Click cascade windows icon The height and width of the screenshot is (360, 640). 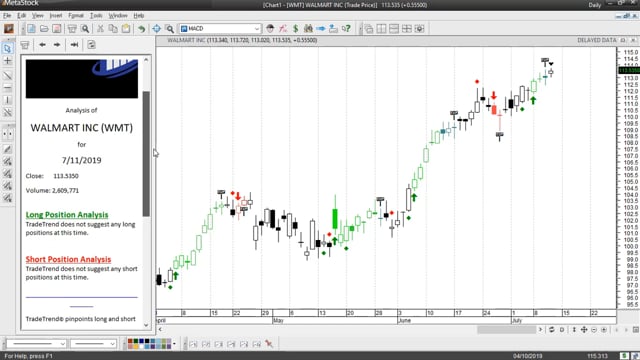click(x=369, y=29)
